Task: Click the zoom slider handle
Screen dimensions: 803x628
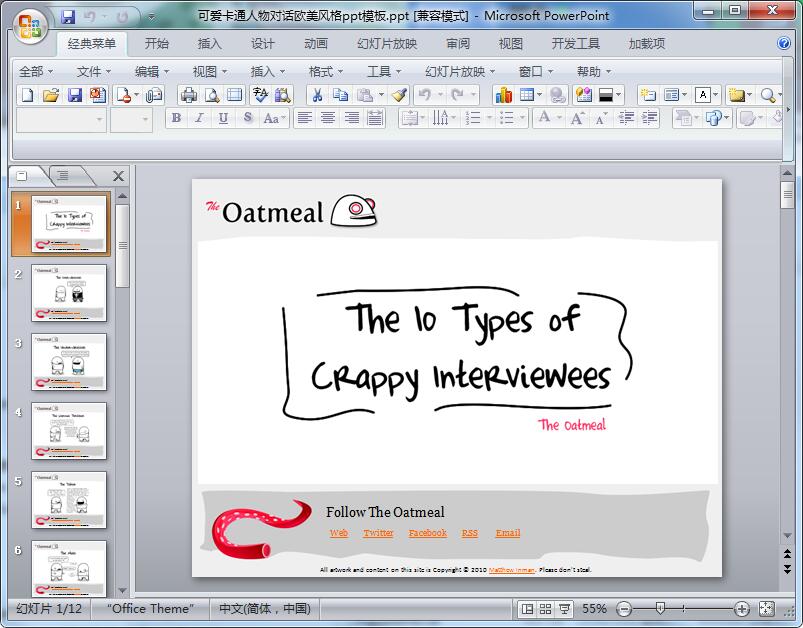Action: click(x=661, y=608)
